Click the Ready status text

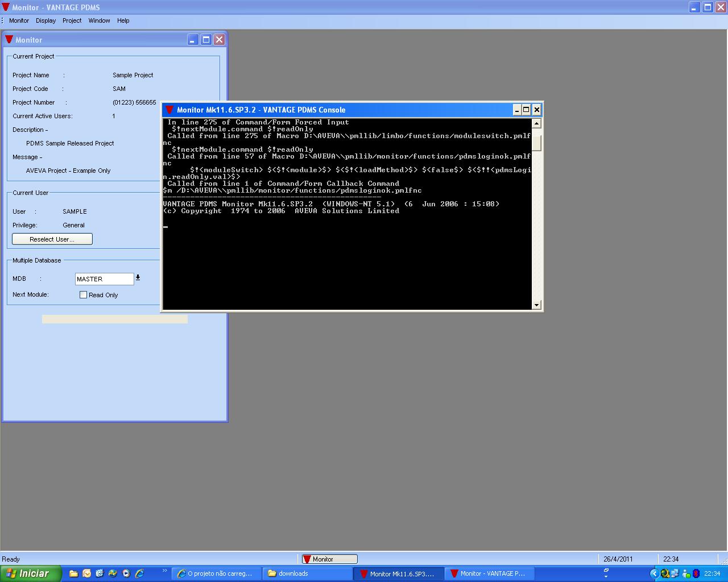tap(11, 559)
